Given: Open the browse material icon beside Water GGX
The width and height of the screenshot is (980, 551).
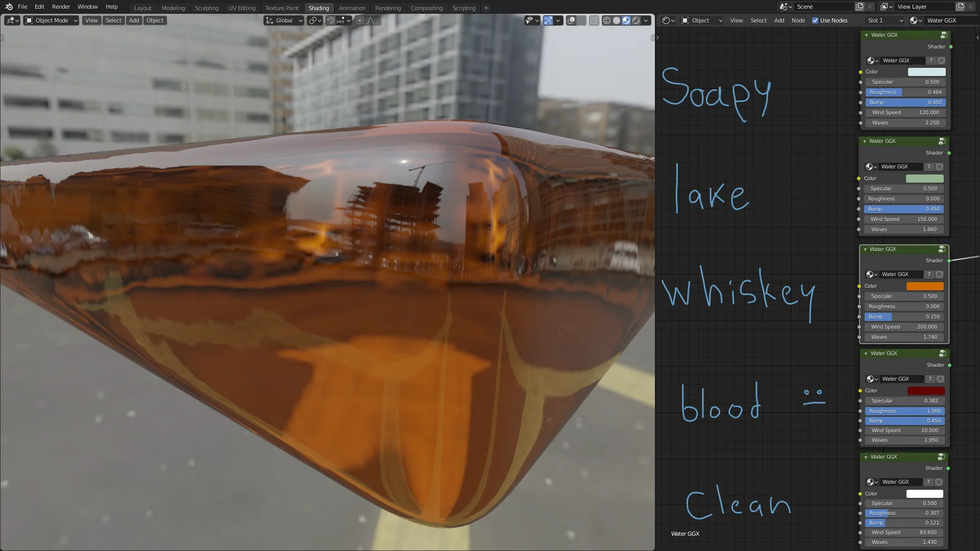Looking at the screenshot, I should 915,20.
